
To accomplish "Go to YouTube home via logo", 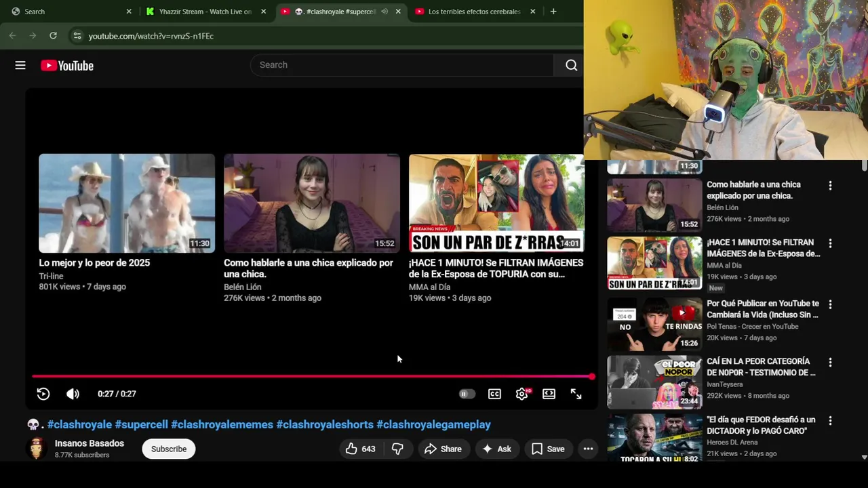I will tap(66, 65).
